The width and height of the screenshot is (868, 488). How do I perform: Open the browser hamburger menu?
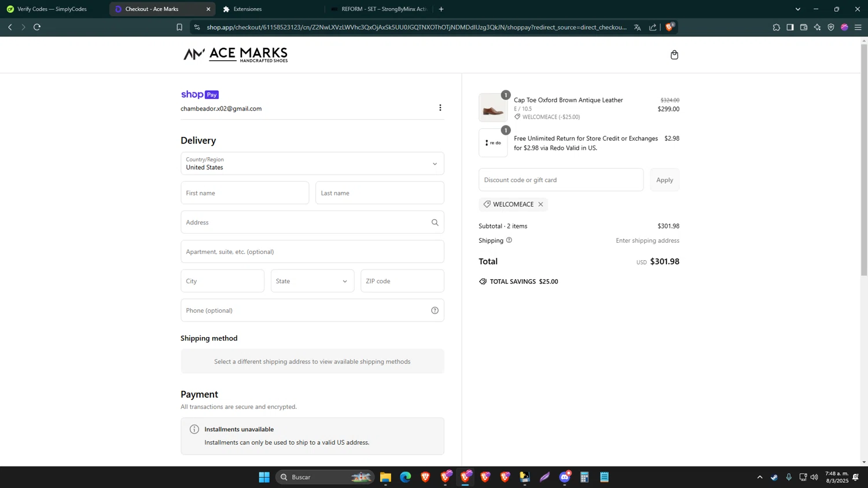pos(858,27)
